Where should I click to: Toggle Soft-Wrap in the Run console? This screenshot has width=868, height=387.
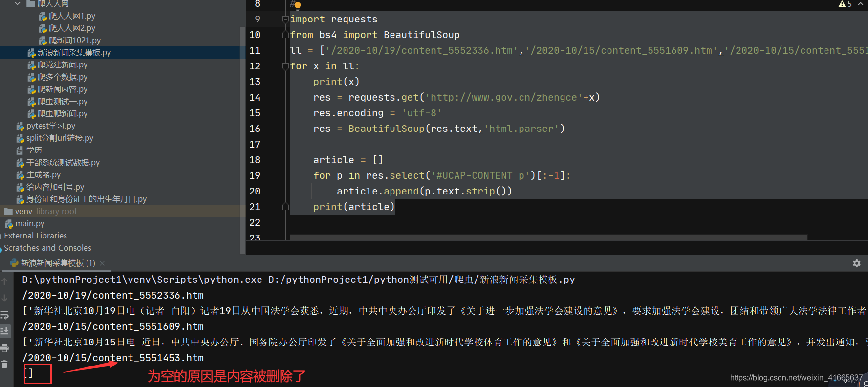(4, 315)
